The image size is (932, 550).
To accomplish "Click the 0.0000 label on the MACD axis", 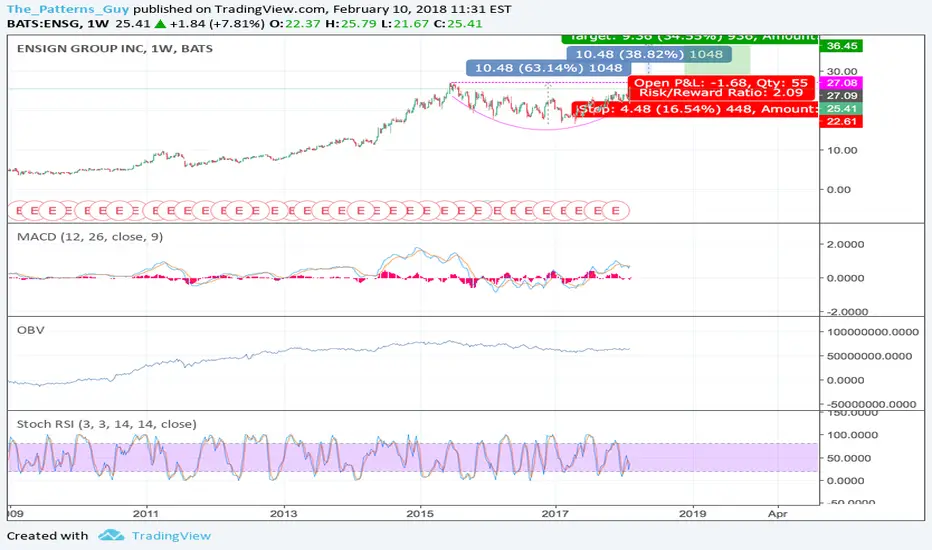I will point(845,278).
